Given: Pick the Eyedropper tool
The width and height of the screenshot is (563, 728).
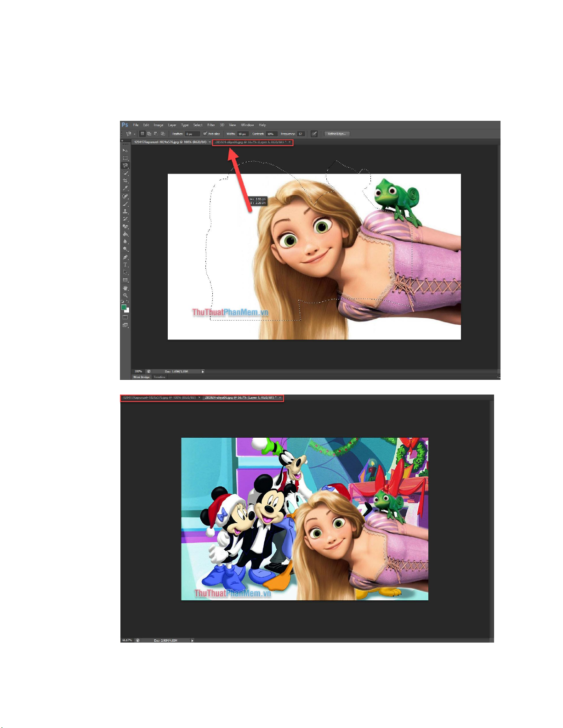Looking at the screenshot, I should click(x=125, y=188).
